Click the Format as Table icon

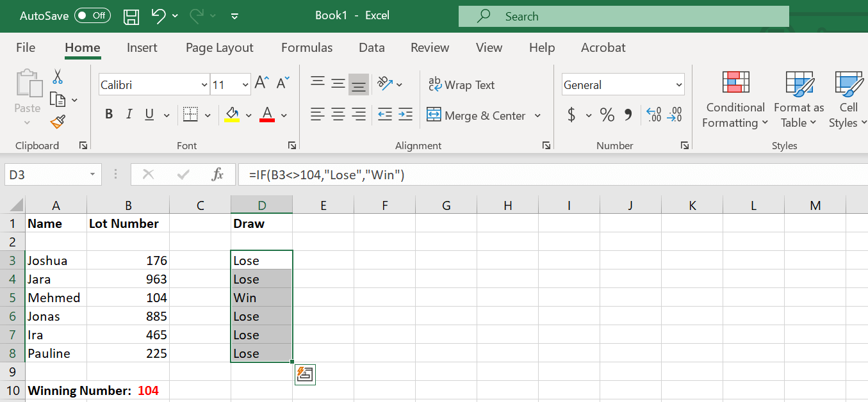pyautogui.click(x=798, y=100)
